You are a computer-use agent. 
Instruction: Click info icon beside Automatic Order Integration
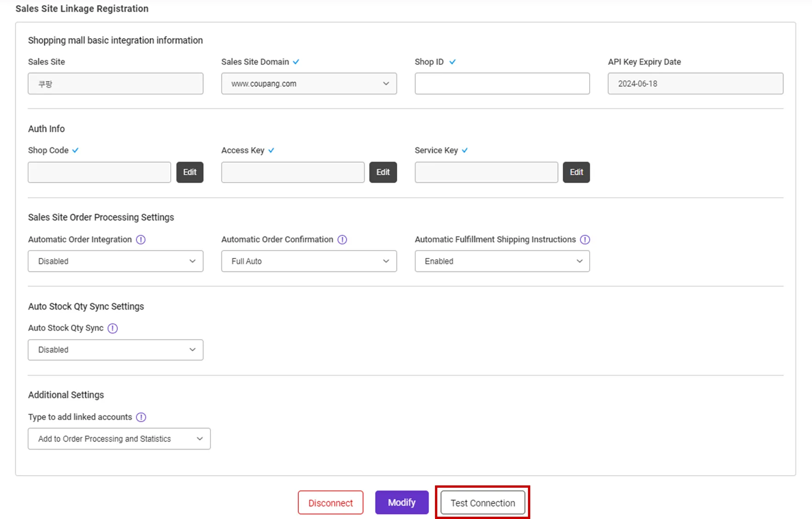tap(141, 240)
